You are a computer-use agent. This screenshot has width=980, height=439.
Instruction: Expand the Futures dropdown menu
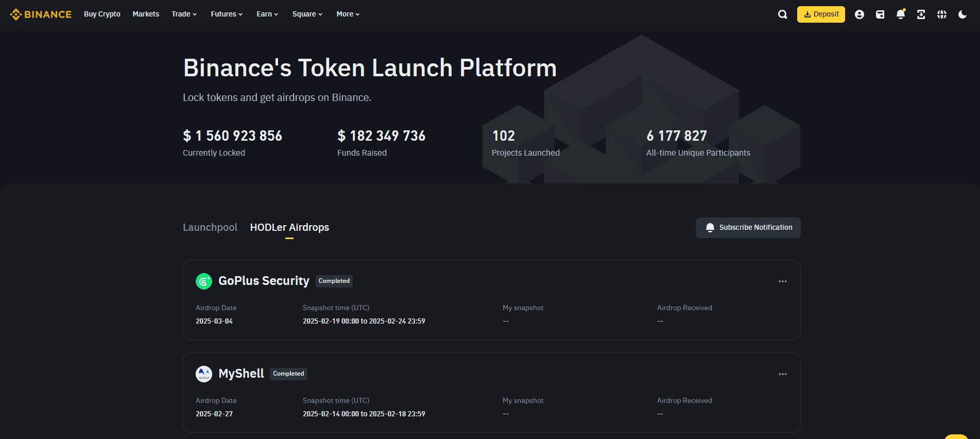(x=227, y=14)
